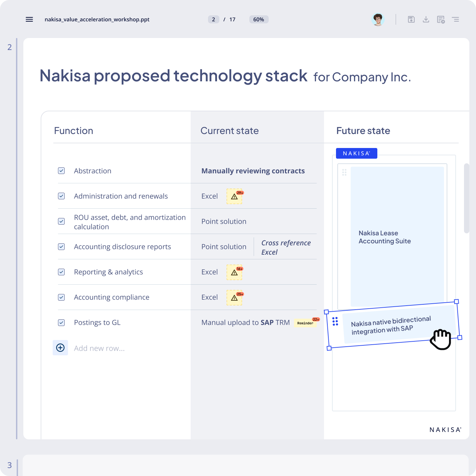Click bottom-left resize handle of selected card

pyautogui.click(x=329, y=348)
